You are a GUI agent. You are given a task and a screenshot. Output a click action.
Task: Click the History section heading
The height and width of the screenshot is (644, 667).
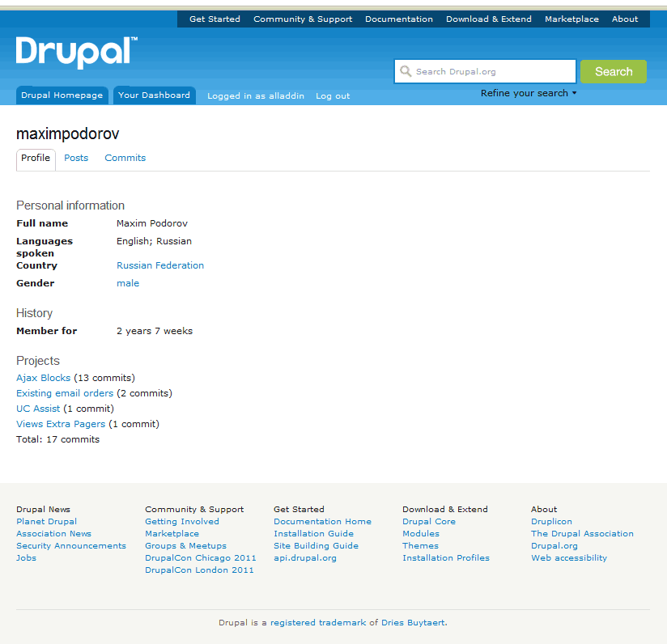(x=35, y=313)
